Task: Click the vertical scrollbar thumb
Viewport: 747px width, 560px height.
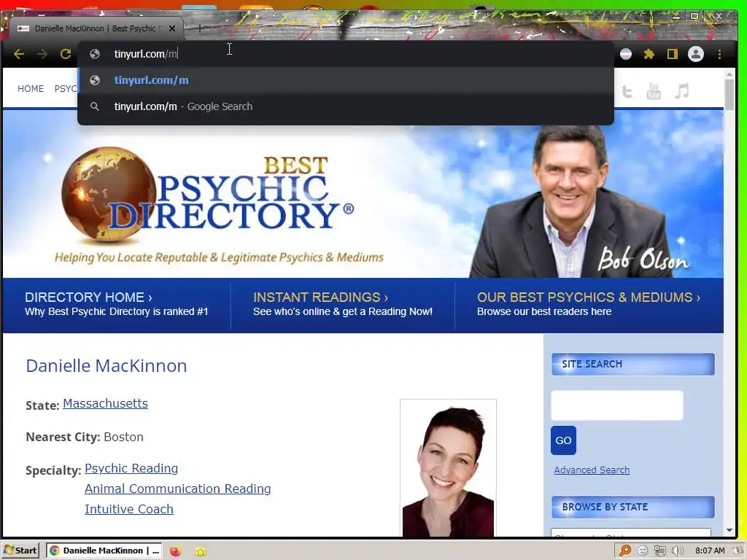Action: tap(729, 95)
